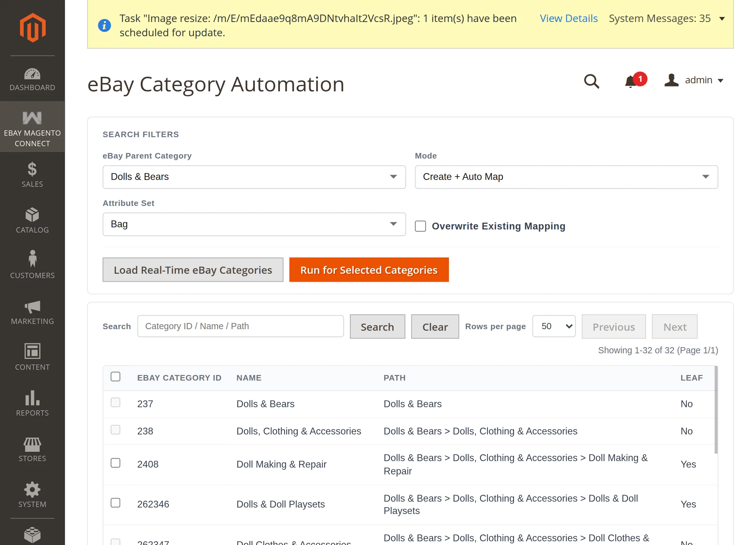Go to Content menu label
Viewport: 756px width, 545px height.
[x=32, y=367]
